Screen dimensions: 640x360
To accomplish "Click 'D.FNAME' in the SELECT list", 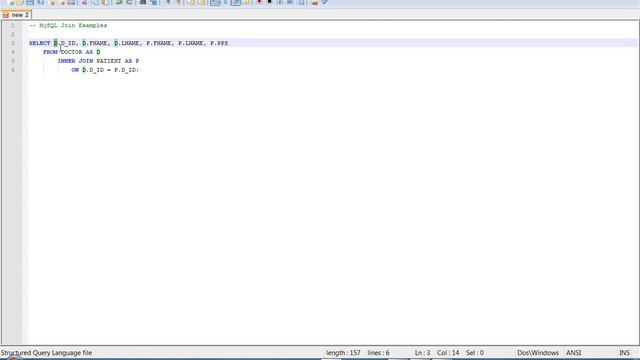I will 95,43.
